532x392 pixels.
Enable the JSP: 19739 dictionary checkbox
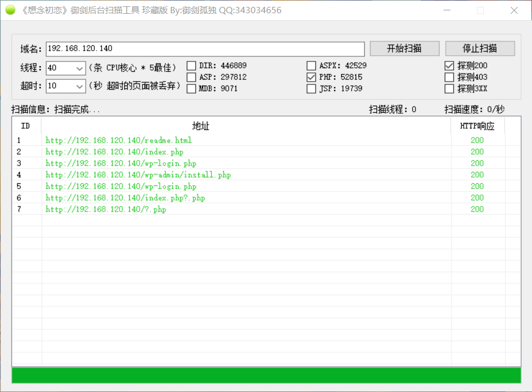pos(311,89)
